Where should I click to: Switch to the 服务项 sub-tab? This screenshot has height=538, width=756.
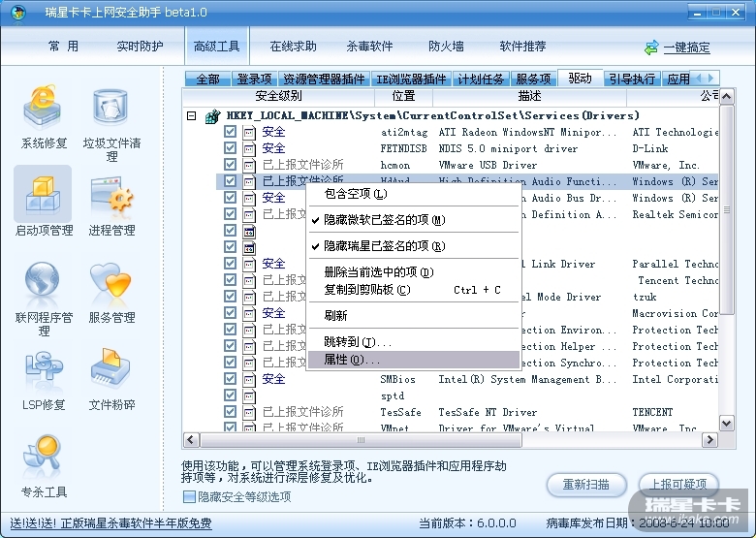pyautogui.click(x=533, y=79)
